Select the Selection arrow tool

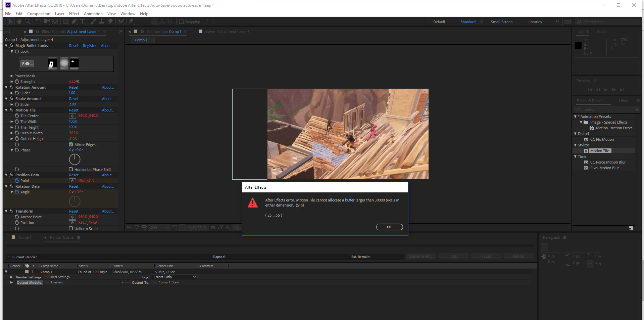(x=11, y=21)
